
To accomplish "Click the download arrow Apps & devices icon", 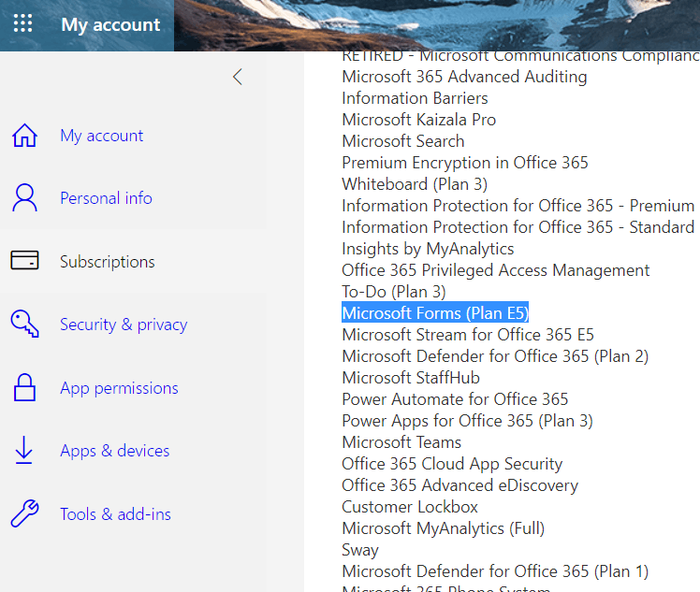I will (x=23, y=450).
